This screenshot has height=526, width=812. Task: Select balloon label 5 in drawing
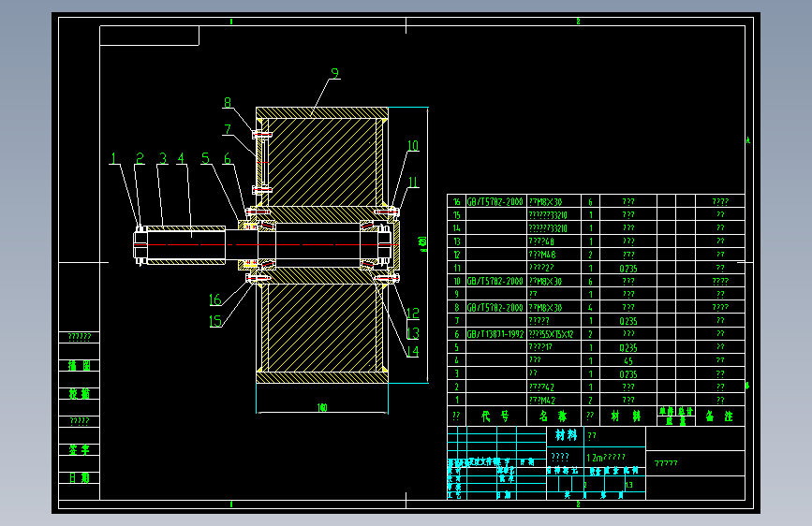206,158
